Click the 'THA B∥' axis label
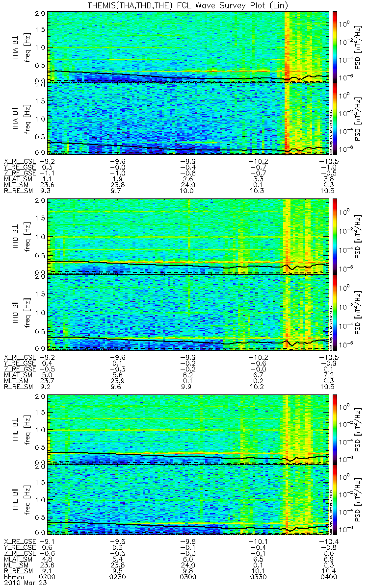Viewport: 368px width, 588px height. 16,119
